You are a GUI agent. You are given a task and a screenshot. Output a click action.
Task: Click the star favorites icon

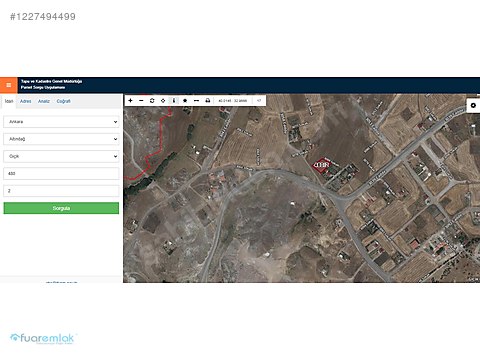point(185,100)
